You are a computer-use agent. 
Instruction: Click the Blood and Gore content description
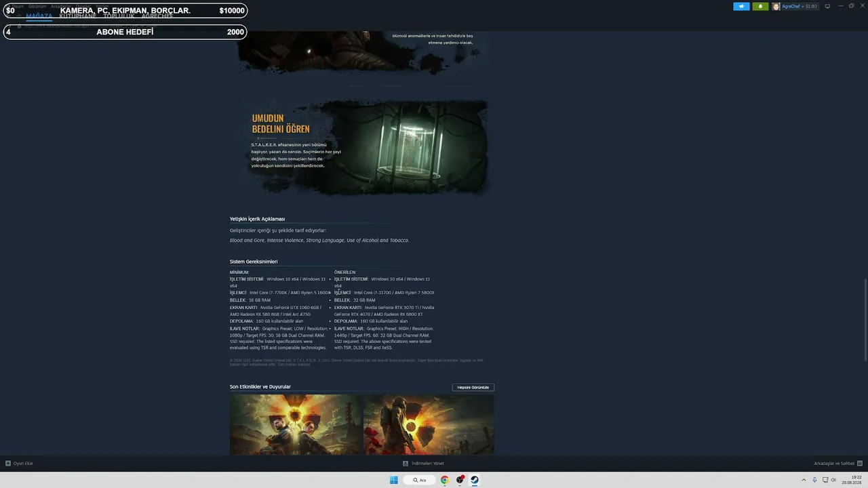319,241
